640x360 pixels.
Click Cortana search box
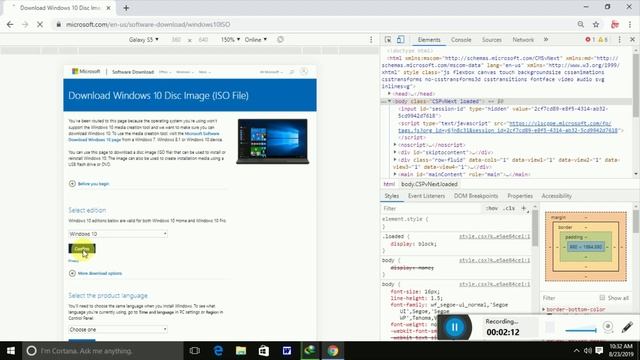point(102,351)
